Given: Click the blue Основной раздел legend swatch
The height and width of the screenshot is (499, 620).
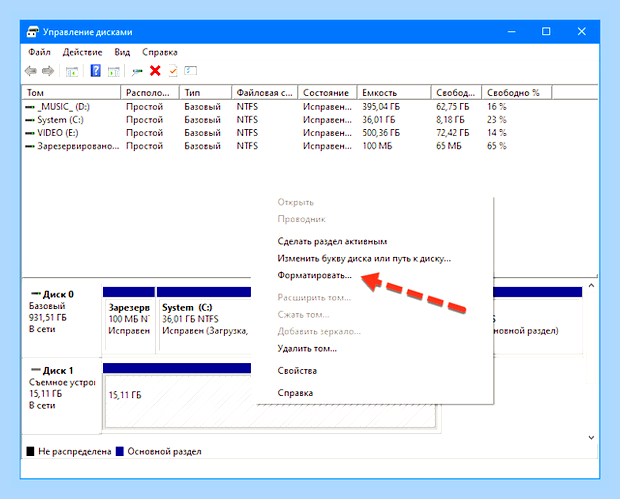Looking at the screenshot, I should click(x=119, y=451).
